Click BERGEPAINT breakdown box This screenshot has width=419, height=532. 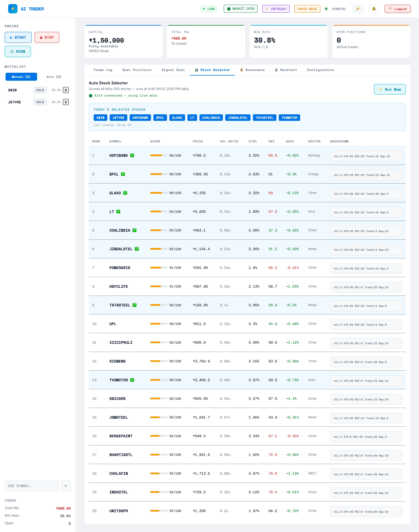[x=366, y=437]
